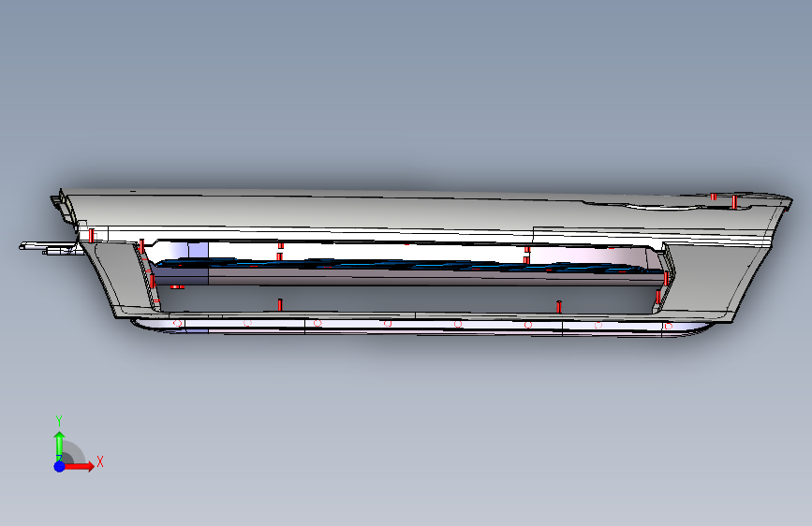Click the blue Z axis sphere of triad
The width and height of the screenshot is (812, 526).
click(60, 466)
